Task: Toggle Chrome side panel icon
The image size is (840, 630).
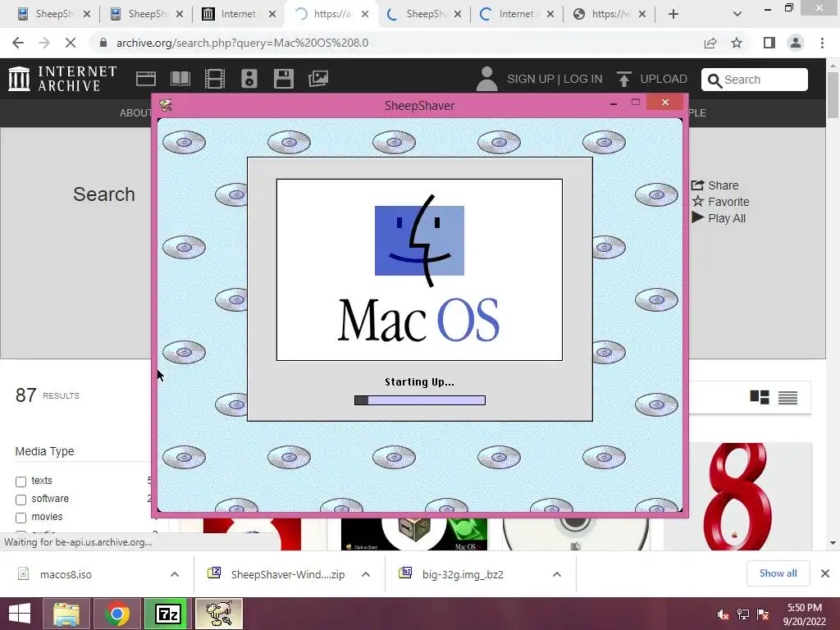Action: click(769, 43)
